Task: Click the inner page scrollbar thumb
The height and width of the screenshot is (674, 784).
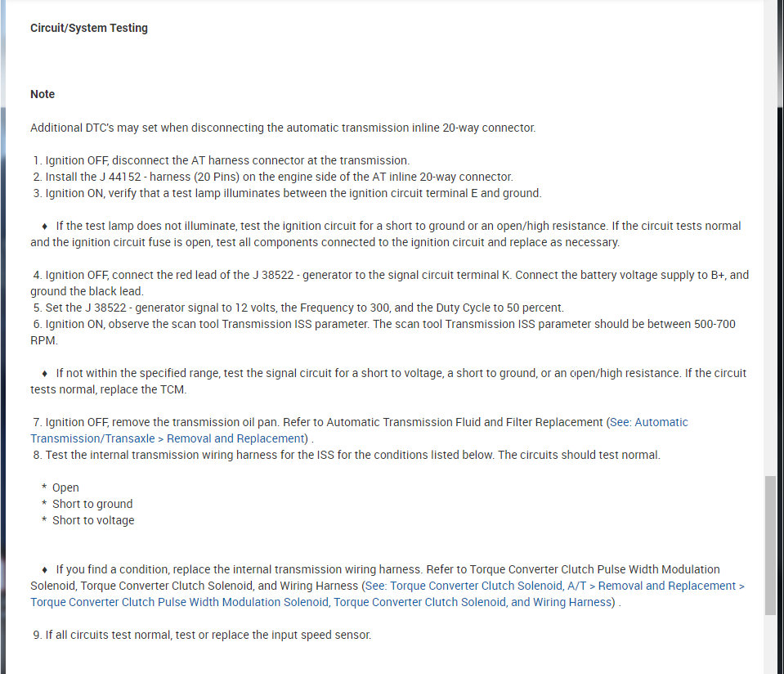Action: [770, 544]
